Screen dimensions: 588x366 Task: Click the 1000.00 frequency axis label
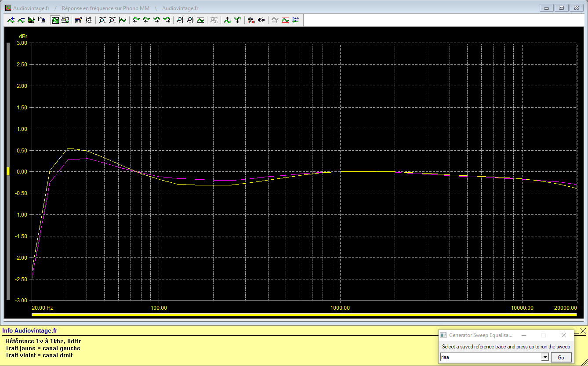point(340,308)
